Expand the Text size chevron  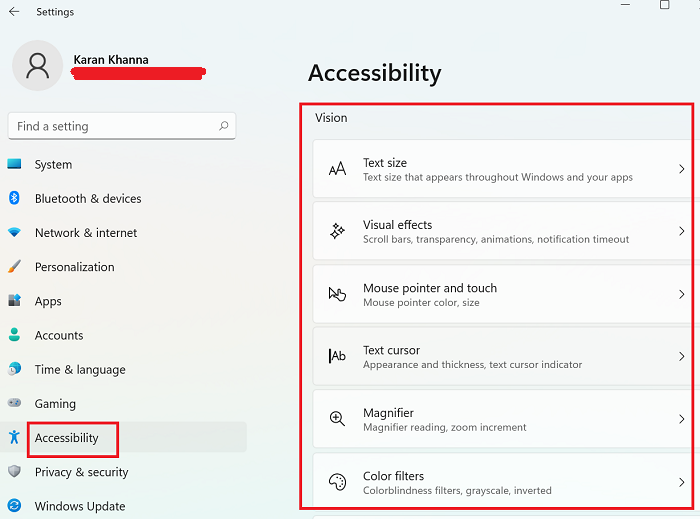pyautogui.click(x=681, y=169)
